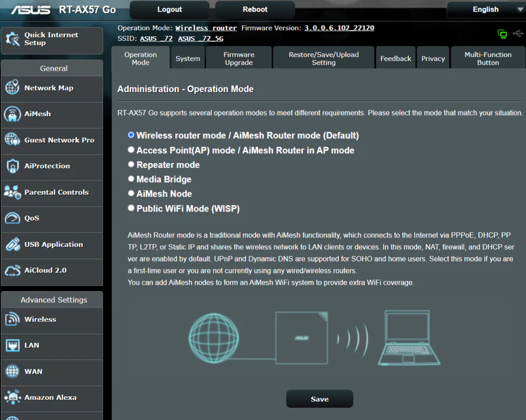Open the English language dropdown

pos(486,9)
